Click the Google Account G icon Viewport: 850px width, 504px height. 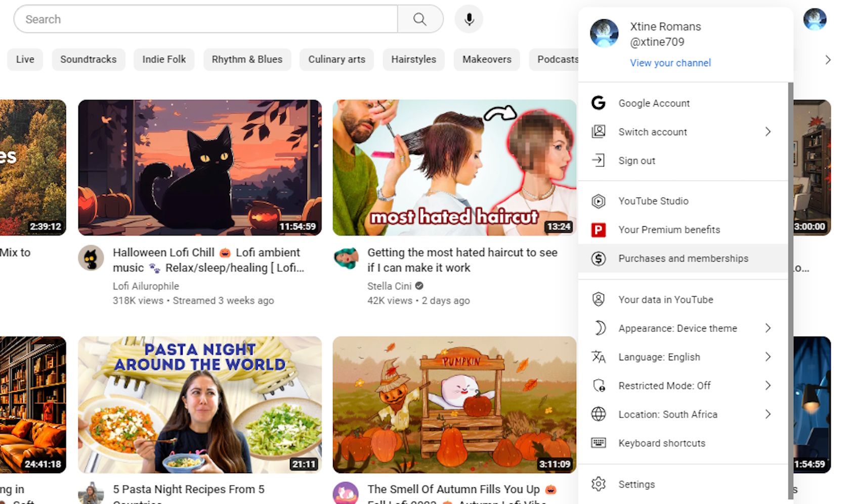pos(599,103)
